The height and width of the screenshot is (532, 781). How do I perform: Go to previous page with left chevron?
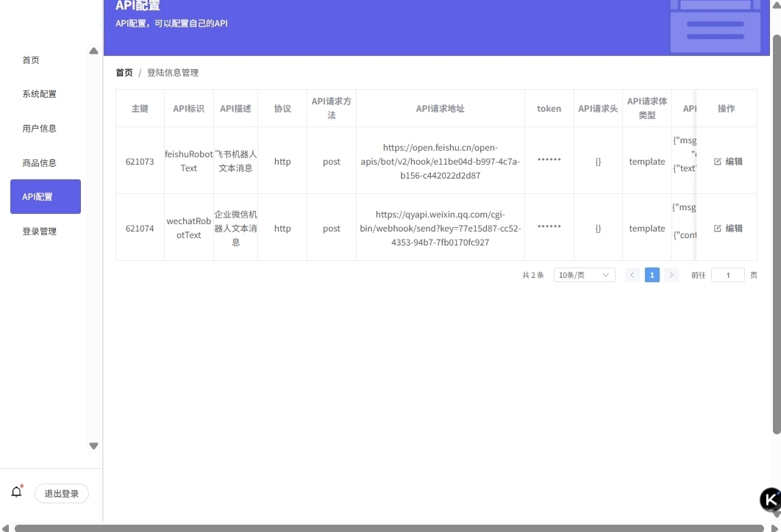632,275
